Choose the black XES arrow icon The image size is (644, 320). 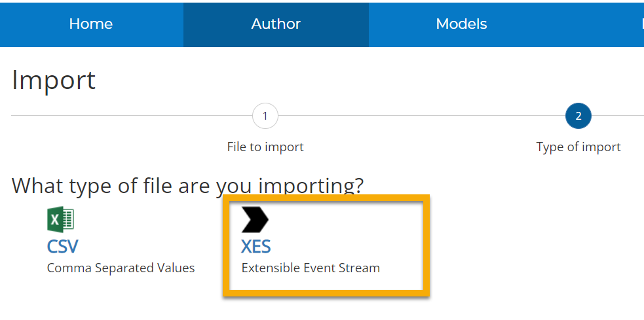(255, 220)
